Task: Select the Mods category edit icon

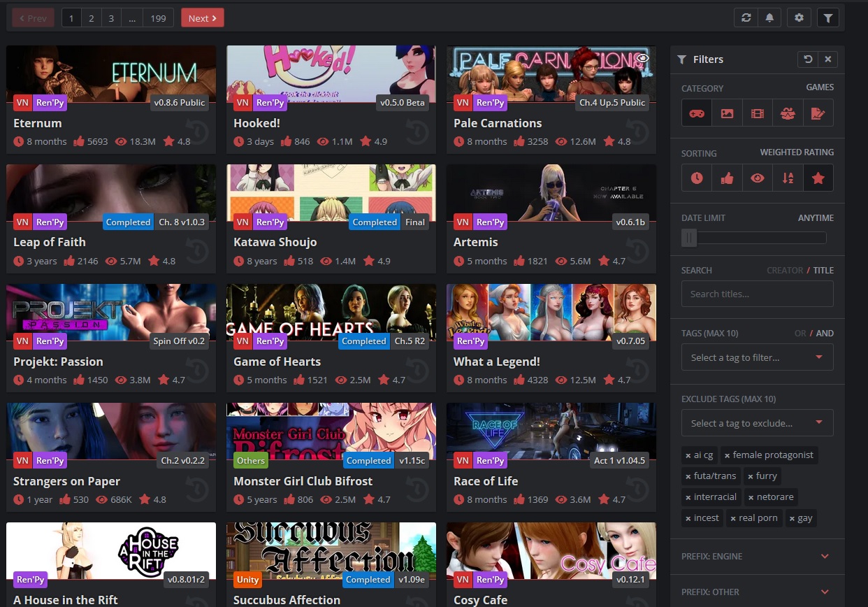Action: click(x=818, y=113)
